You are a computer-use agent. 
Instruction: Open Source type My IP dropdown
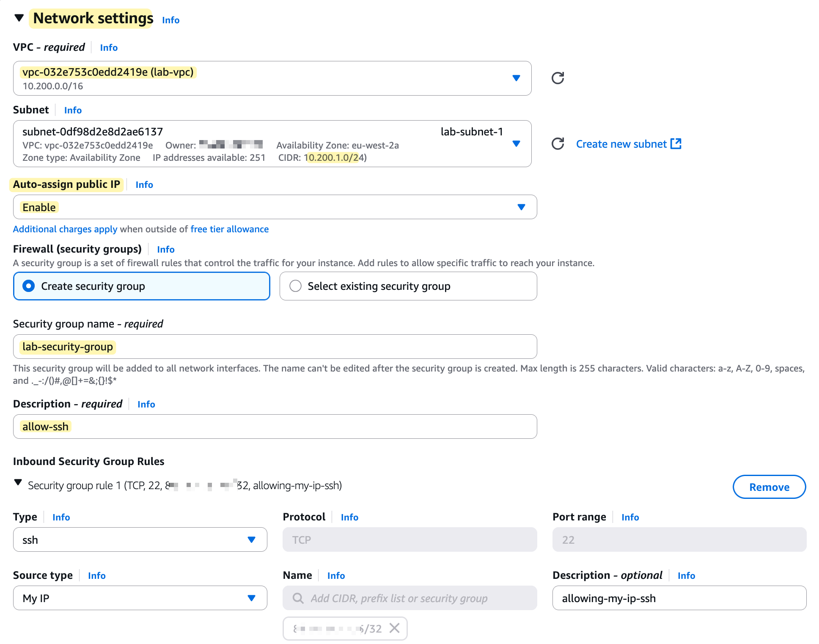click(x=251, y=598)
